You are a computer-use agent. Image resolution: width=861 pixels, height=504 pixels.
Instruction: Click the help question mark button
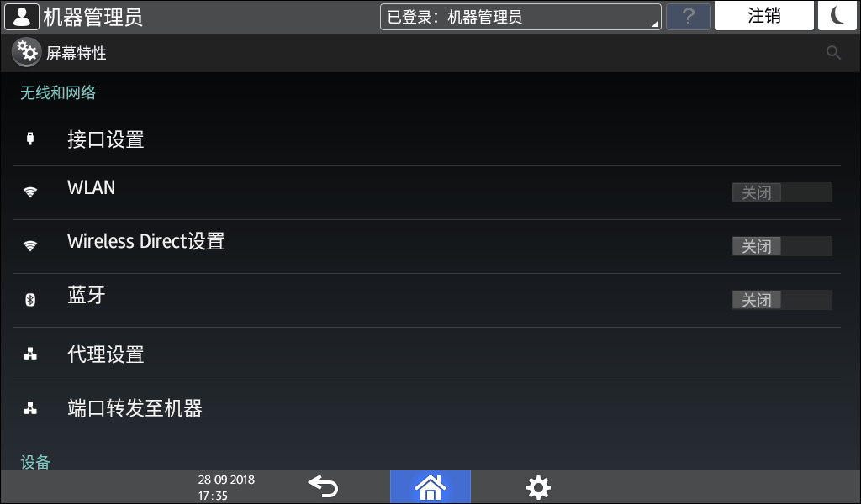(689, 17)
